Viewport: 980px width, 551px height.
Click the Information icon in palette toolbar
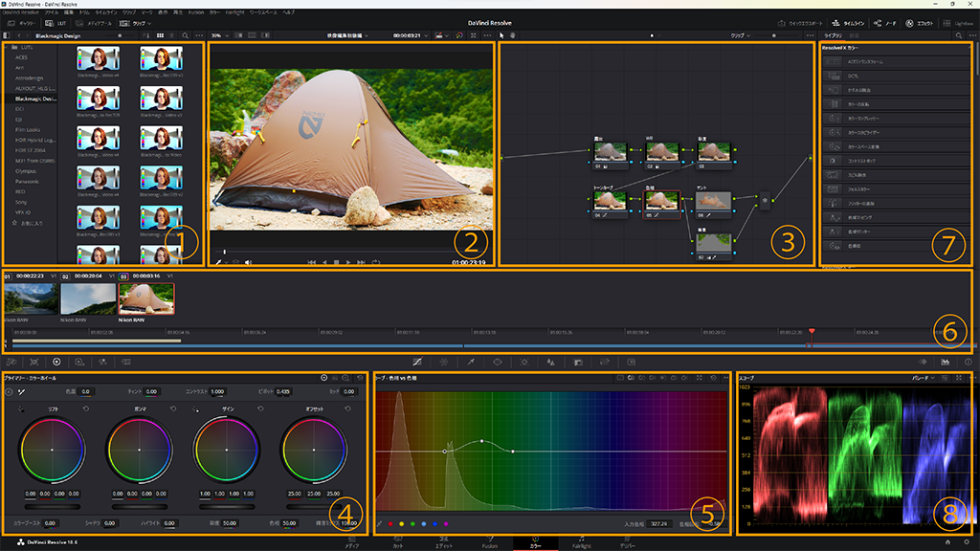click(969, 362)
